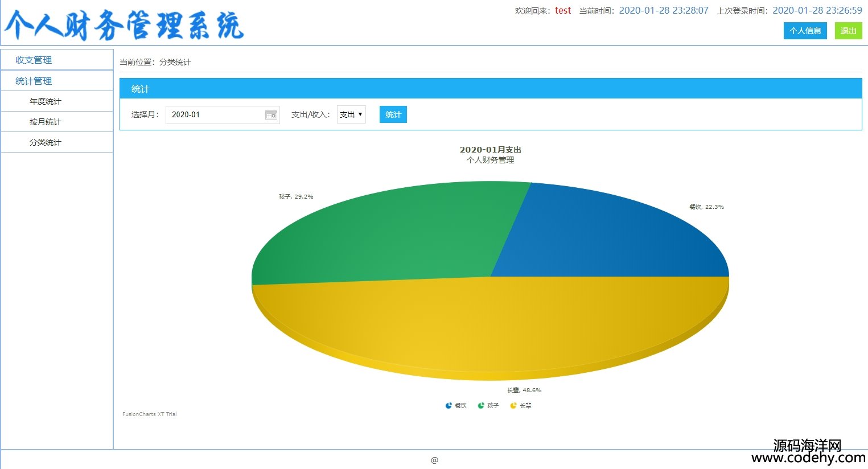Click the blue 统计 button
Screen dimensions: 868x469
pos(393,114)
